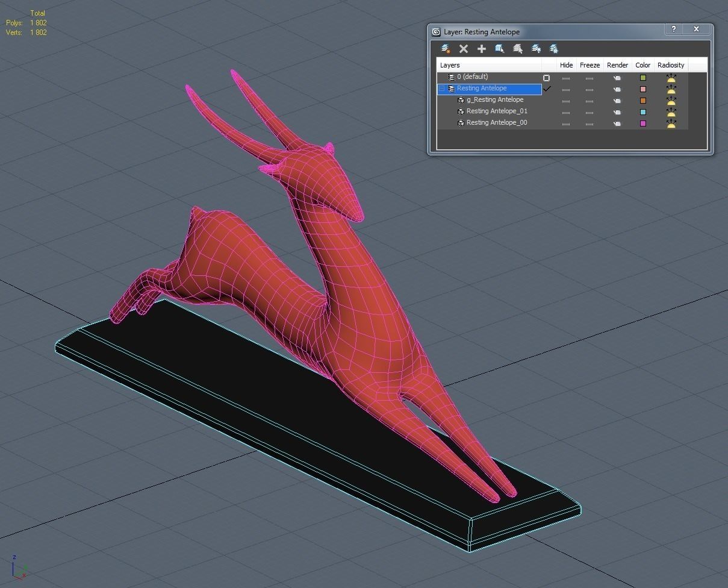
Task: Click the Render column header
Action: coord(617,65)
